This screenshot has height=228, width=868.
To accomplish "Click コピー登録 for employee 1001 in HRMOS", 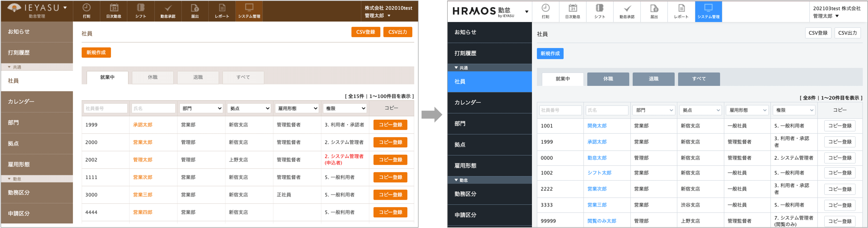I will (840, 126).
